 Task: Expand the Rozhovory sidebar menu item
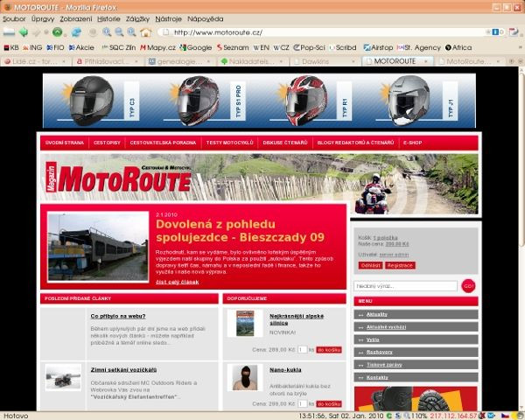(378, 351)
